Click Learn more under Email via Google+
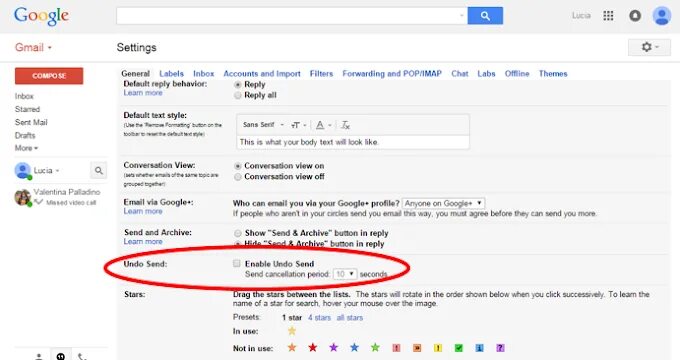Viewport: 680px width, 360px height. 143,211
